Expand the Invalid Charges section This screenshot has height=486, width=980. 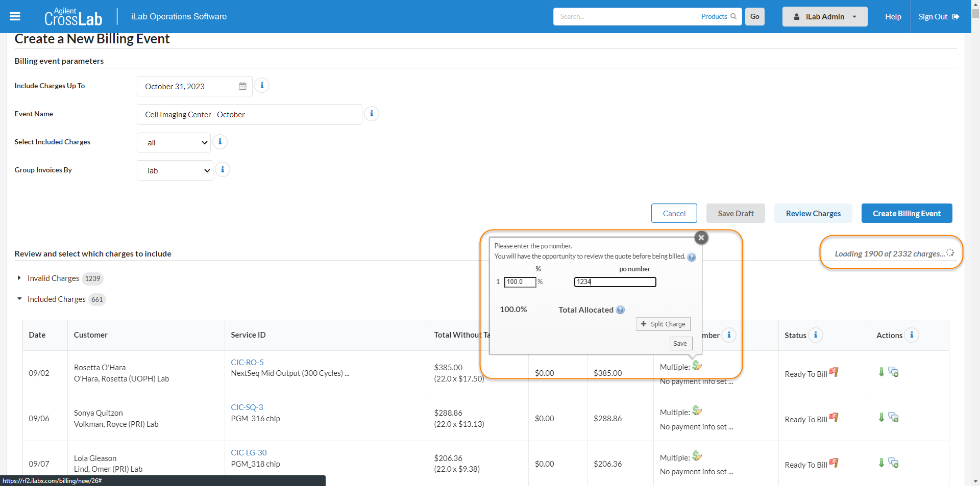click(19, 278)
